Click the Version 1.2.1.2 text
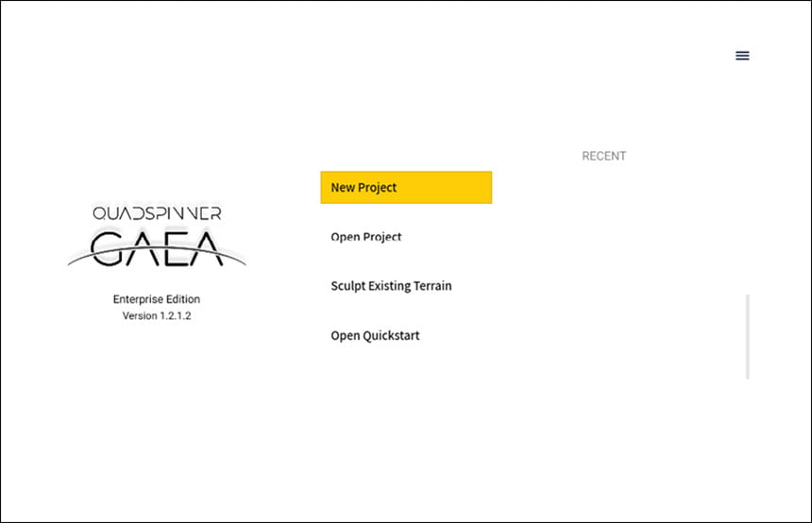The image size is (812, 523). (157, 315)
